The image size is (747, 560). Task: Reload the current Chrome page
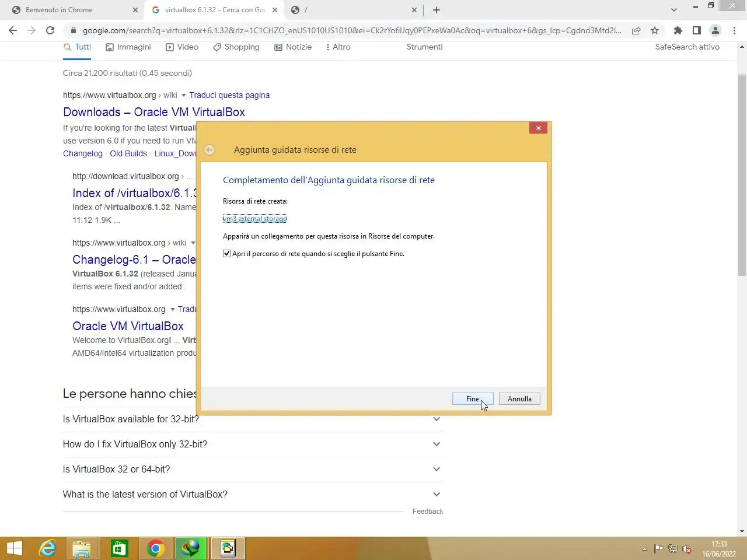(50, 30)
